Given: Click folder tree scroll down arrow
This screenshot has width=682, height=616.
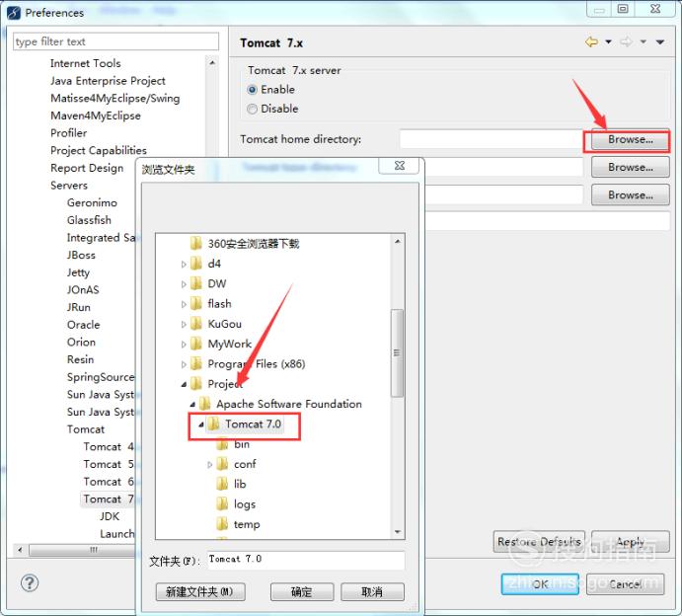Looking at the screenshot, I should click(x=397, y=532).
